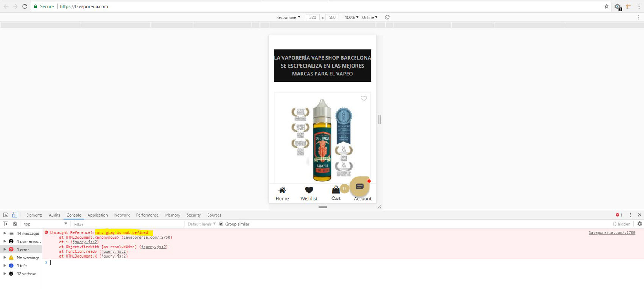The height and width of the screenshot is (289, 644).
Task: Select the Console tab
Action: tap(74, 215)
